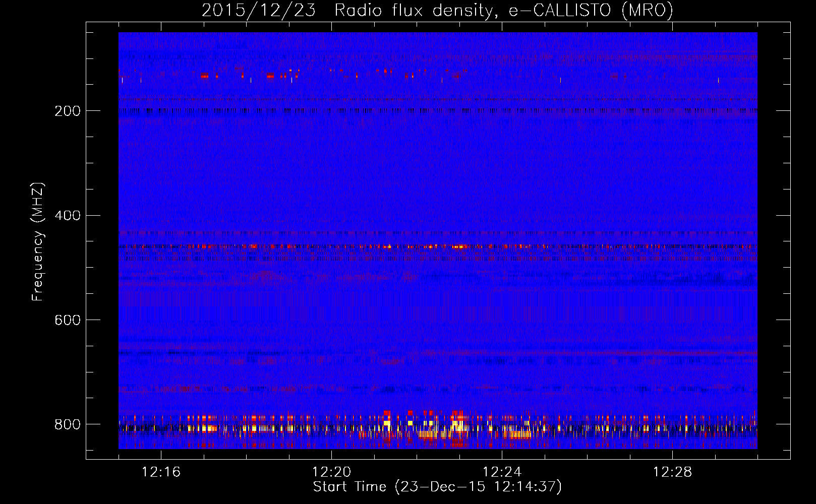Click the 12:16 time tick label
This screenshot has width=816, height=504.
(161, 472)
